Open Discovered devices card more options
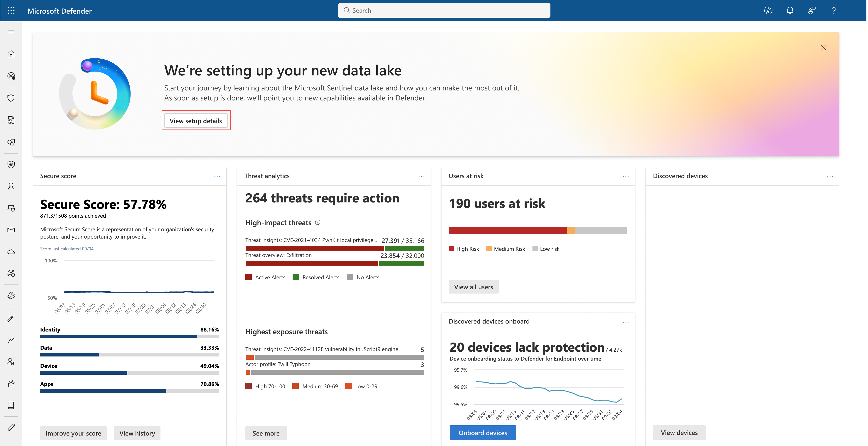Viewport: 868px width, 446px height. pos(830,177)
